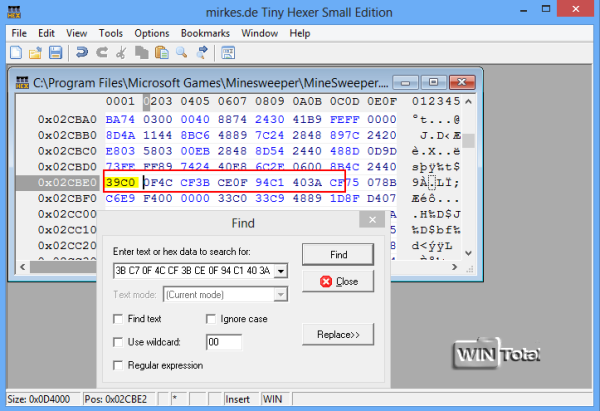This screenshot has width=600, height=411.
Task: Click the MineSweeper document window icon
Action: click(x=22, y=82)
